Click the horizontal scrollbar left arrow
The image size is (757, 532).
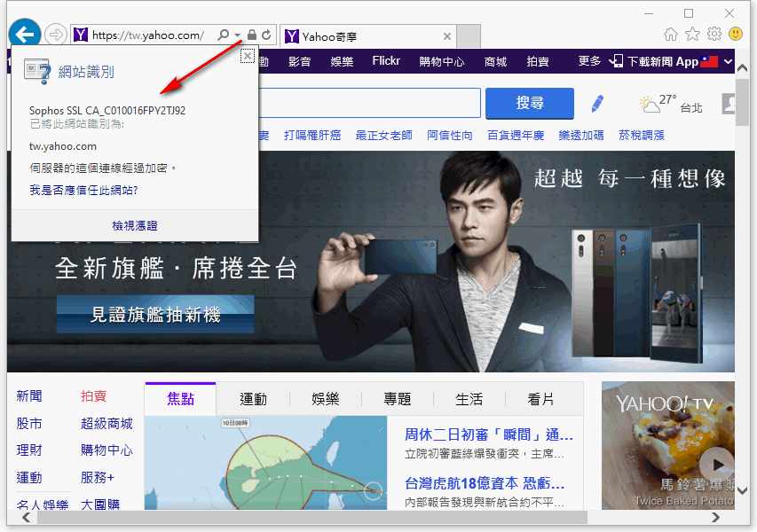[x=26, y=518]
